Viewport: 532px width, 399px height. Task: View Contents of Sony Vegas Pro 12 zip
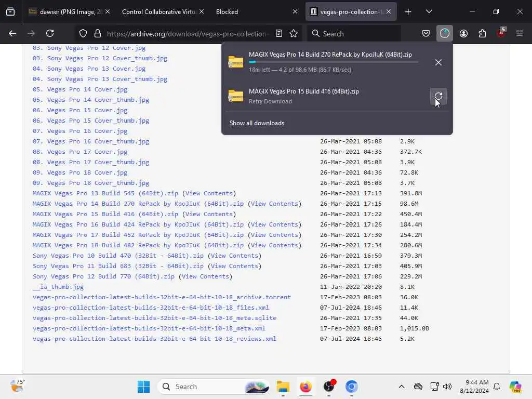[205, 276]
